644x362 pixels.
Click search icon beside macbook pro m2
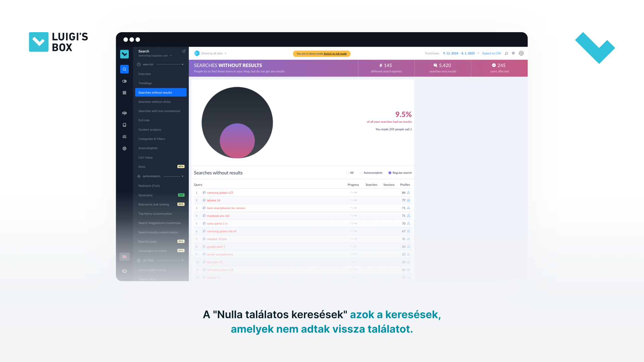204,216
